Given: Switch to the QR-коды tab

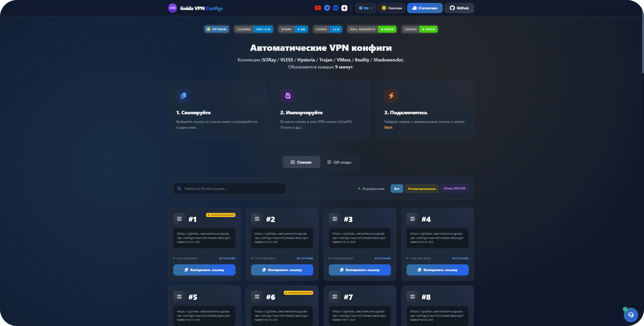Looking at the screenshot, I should (x=339, y=162).
